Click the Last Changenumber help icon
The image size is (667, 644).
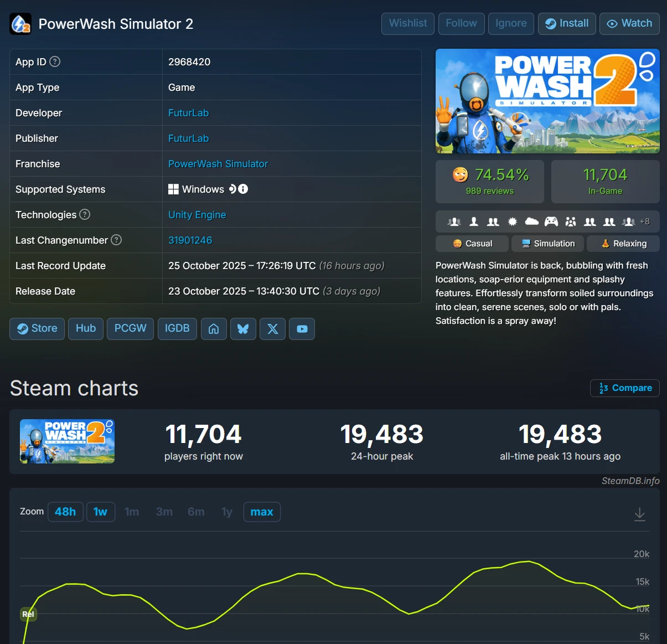116,240
